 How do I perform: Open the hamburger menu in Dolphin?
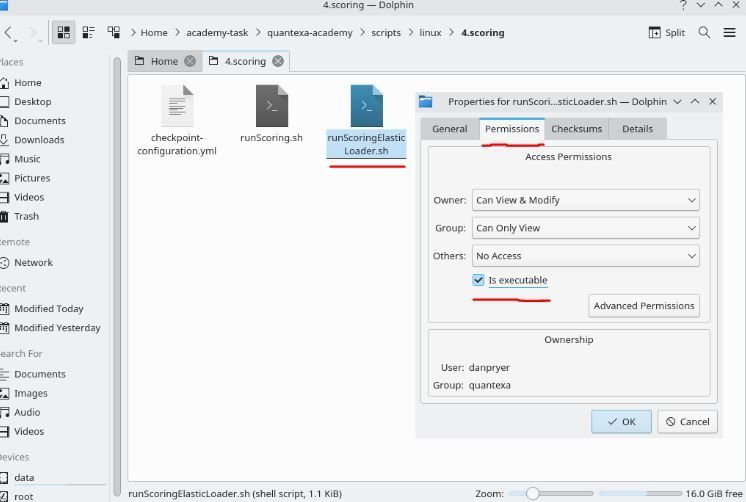[729, 32]
